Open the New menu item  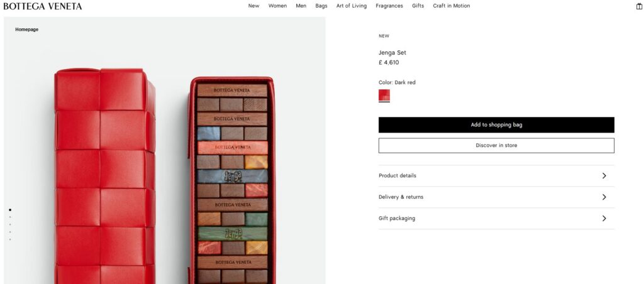point(253,6)
